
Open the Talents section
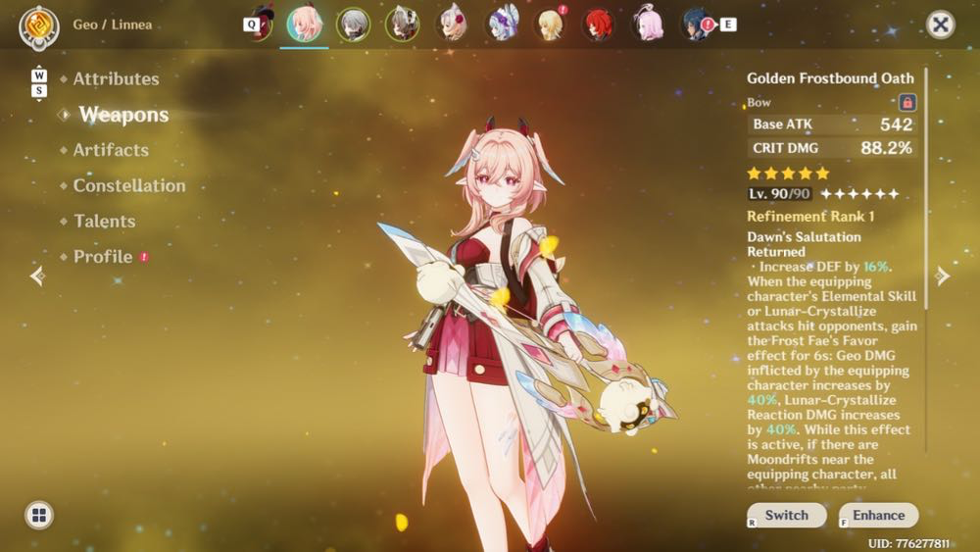[x=105, y=222]
